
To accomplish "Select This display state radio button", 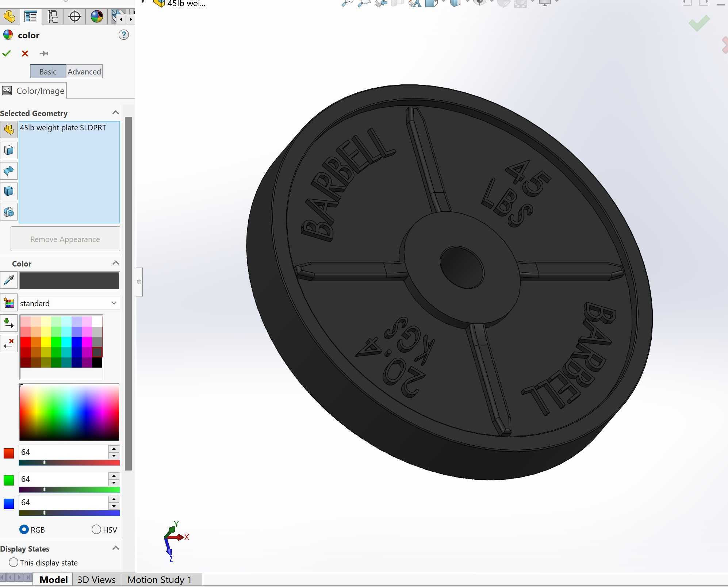I will tap(14, 562).
